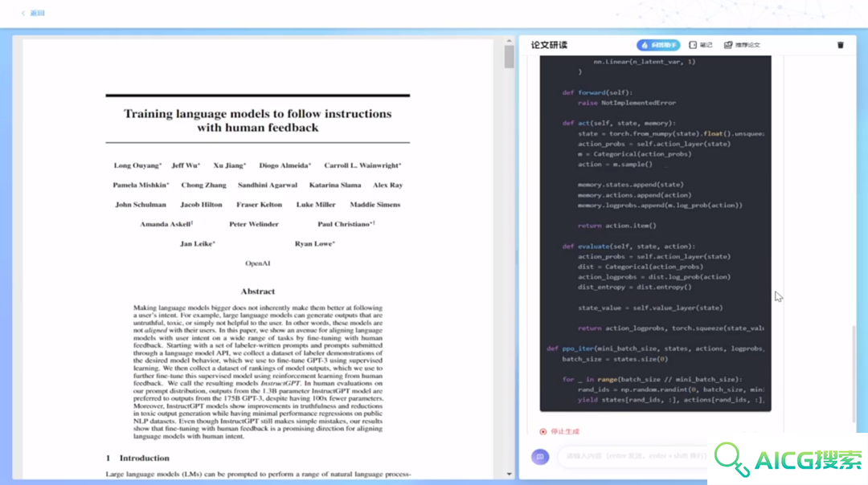
Task: Click 停止生成 to stop generating
Action: (559, 431)
